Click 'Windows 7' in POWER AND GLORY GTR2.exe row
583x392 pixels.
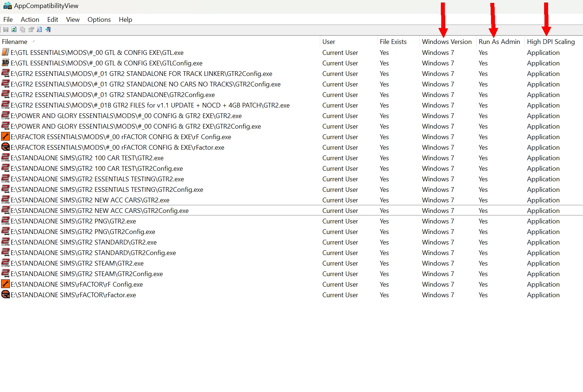(438, 116)
